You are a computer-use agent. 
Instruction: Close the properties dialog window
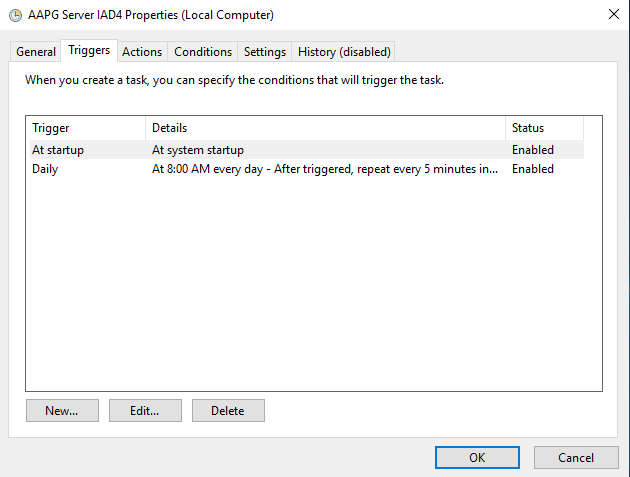click(612, 15)
